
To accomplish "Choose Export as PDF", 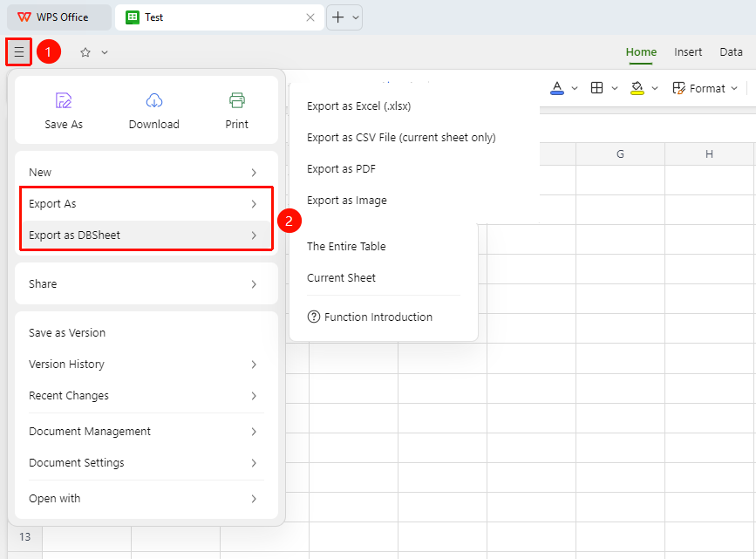I will pos(341,169).
